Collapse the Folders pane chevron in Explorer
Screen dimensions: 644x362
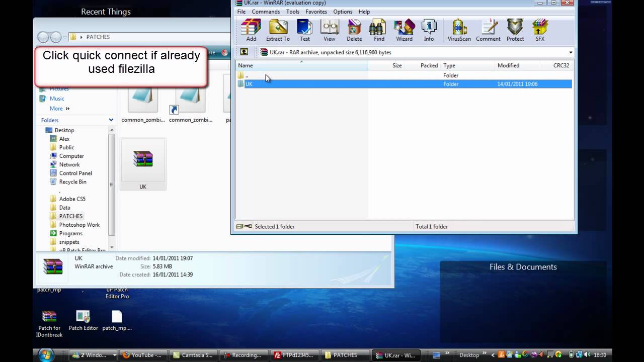click(111, 120)
